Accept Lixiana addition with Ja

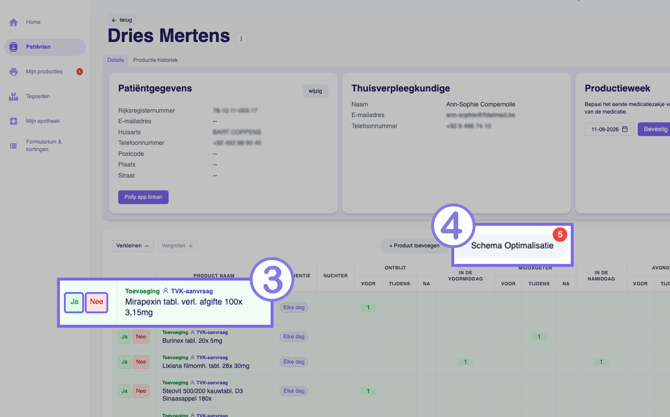click(x=124, y=362)
